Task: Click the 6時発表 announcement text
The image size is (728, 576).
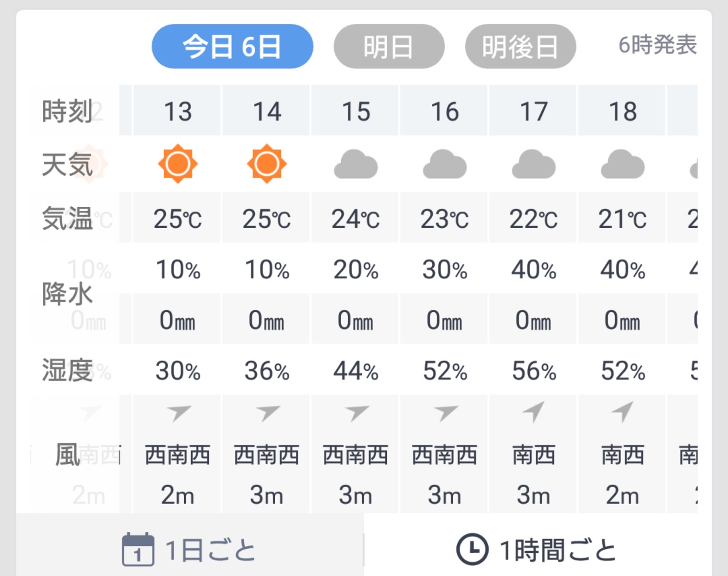Action: tap(657, 45)
